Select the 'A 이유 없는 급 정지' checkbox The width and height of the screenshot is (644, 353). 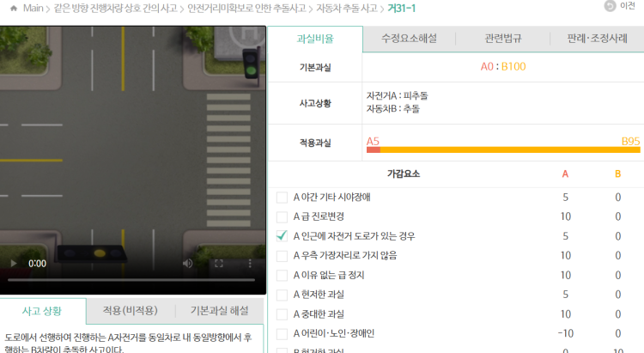[282, 276]
